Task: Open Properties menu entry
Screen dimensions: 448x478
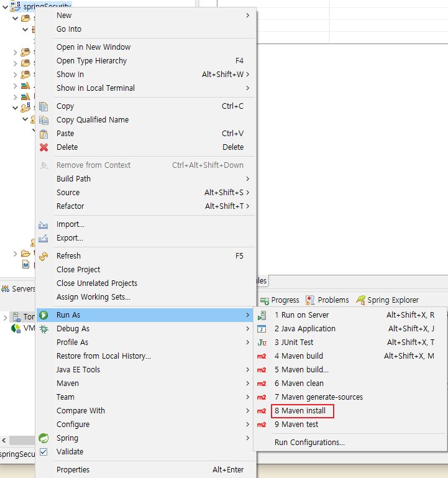Action: click(x=73, y=470)
